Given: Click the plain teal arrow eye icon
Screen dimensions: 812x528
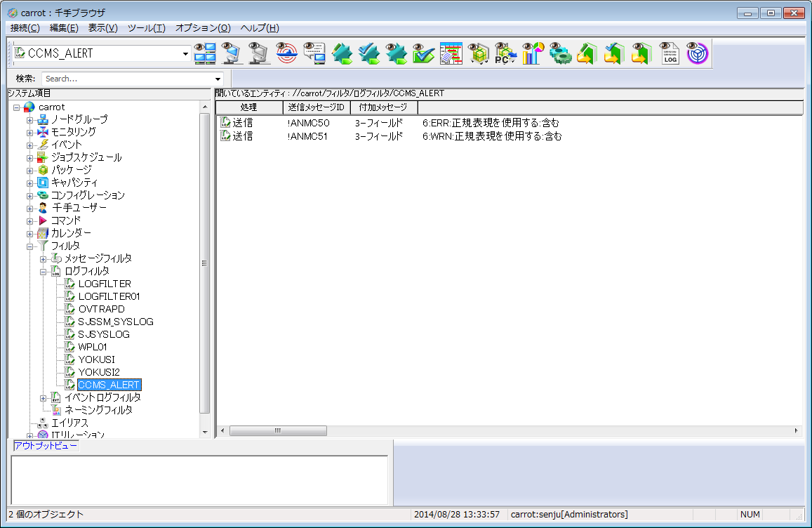Looking at the screenshot, I should pos(396,53).
